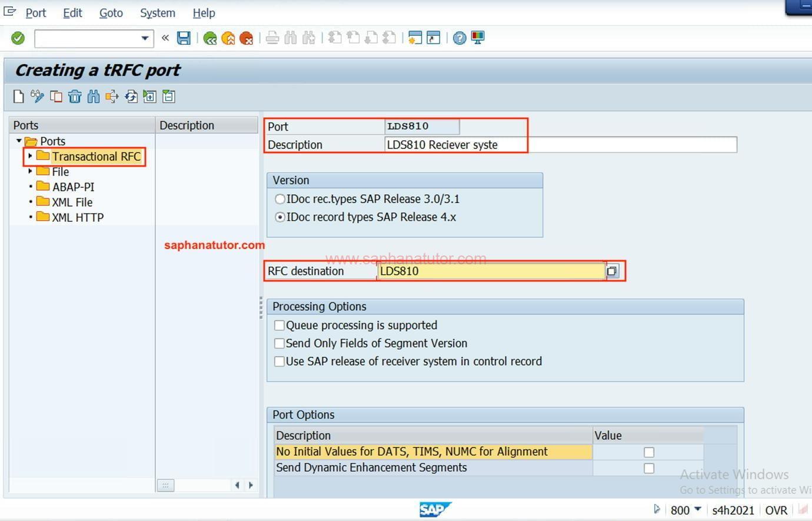Create a new GUI window icon
812x521 pixels.
click(x=415, y=38)
